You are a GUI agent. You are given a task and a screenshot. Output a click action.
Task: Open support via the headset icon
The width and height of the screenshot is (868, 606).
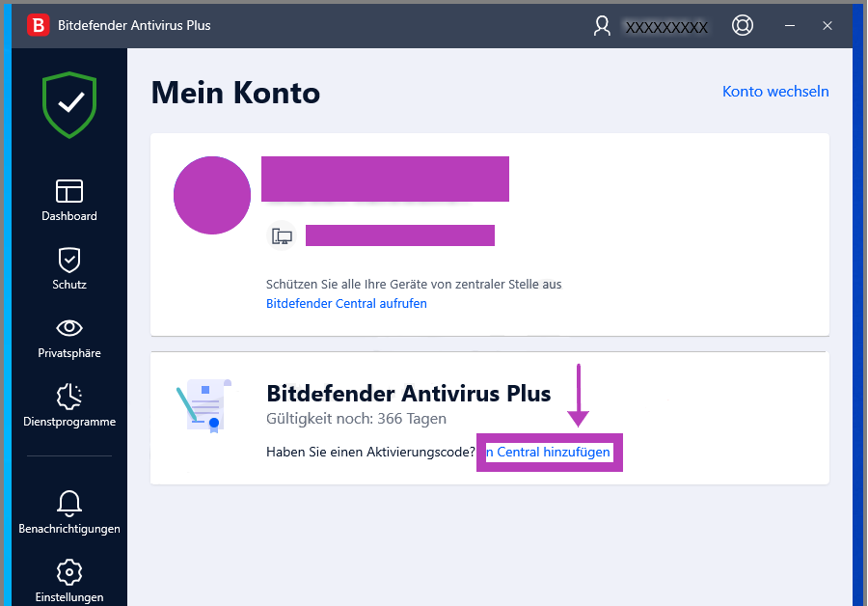[x=743, y=25]
